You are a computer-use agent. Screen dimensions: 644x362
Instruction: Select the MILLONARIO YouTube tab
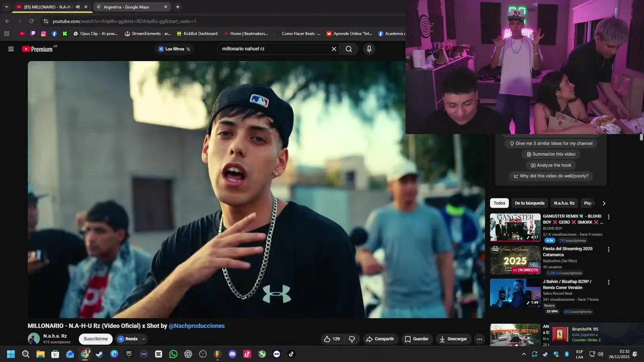[x=52, y=7]
